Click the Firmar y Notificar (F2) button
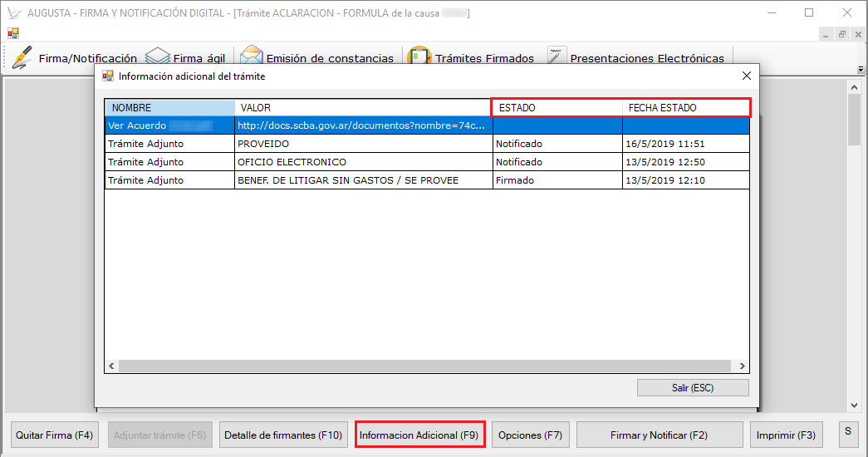The width and height of the screenshot is (868, 457). [x=660, y=435]
